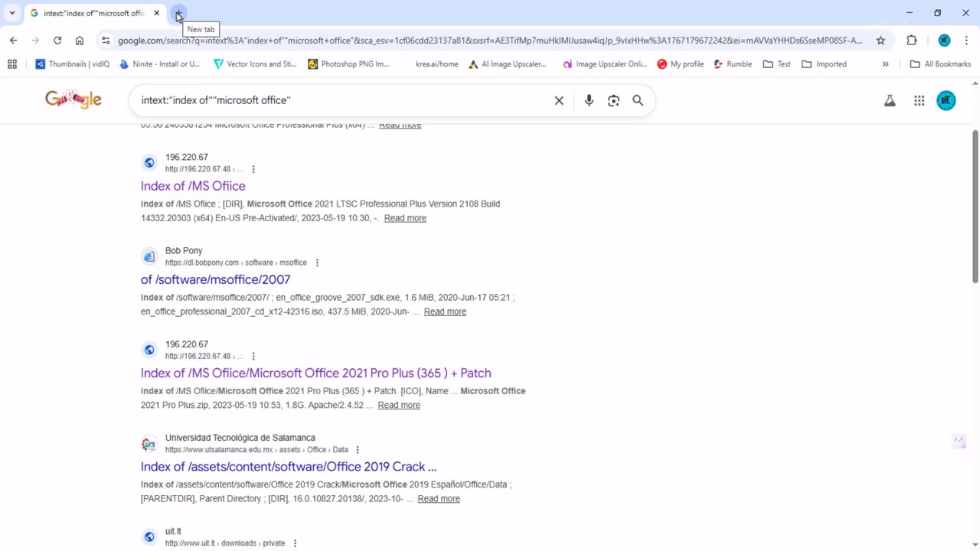980x551 pixels.
Task: Open options for Office 2021 Pro Plus result
Action: coord(253,356)
